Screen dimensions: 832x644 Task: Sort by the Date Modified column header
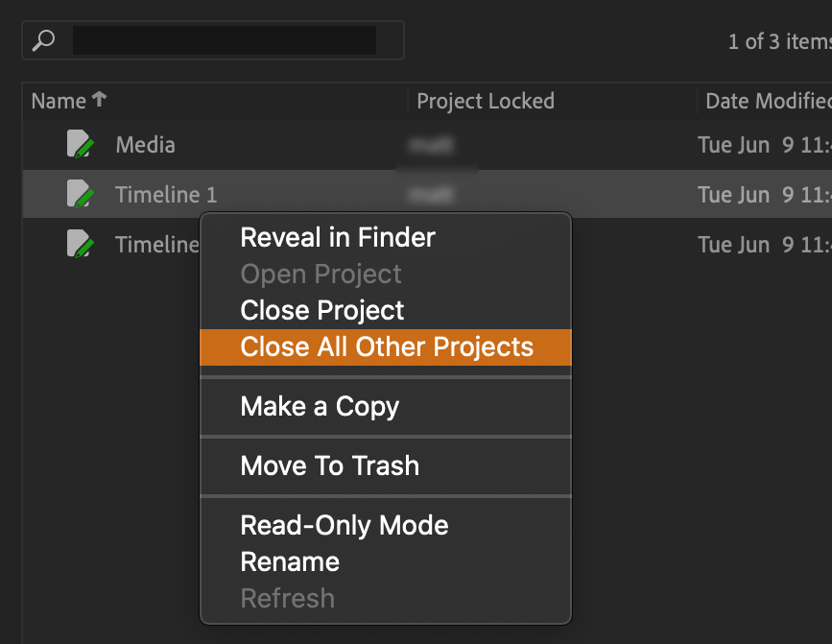[x=766, y=101]
